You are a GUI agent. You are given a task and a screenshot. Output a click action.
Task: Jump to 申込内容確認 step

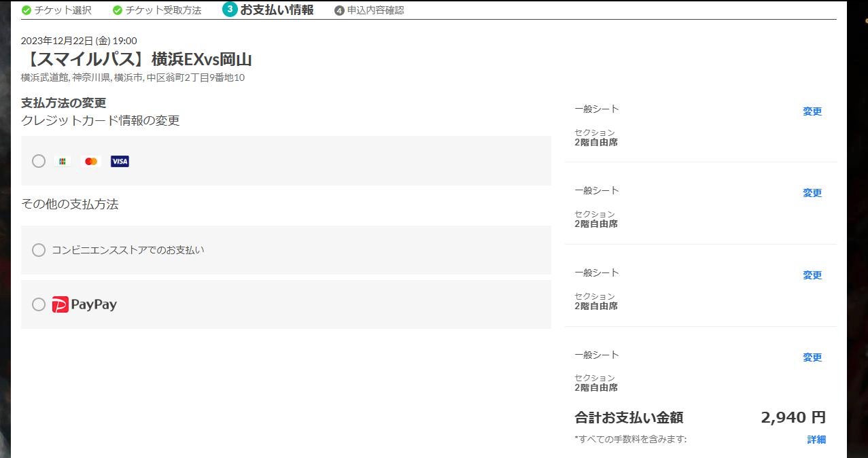tap(375, 10)
